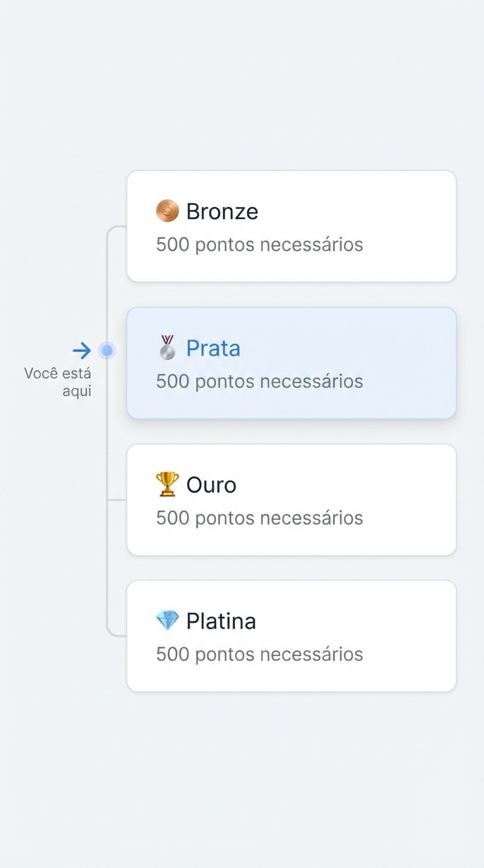Click the blue arrow next to Você está aqui

(x=81, y=349)
